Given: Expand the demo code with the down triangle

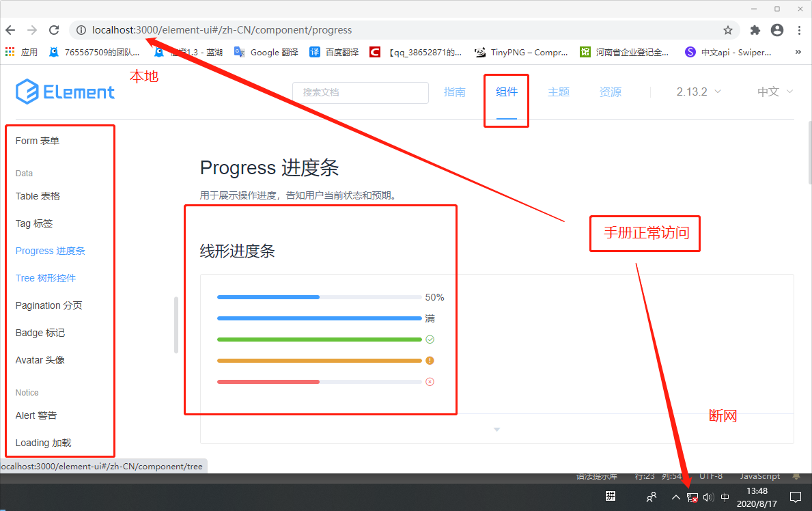Looking at the screenshot, I should click(496, 430).
